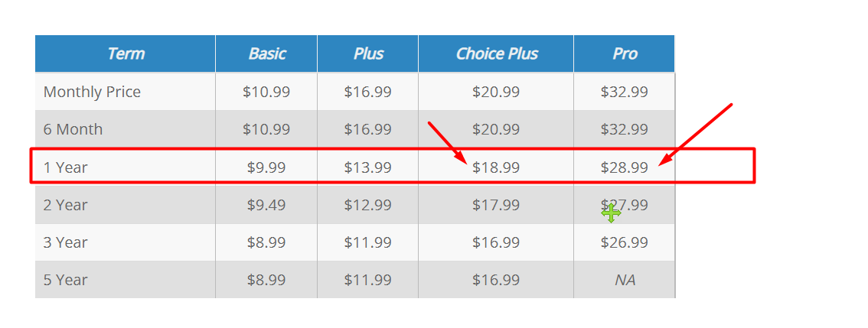Select the Choice Plus column header
868x328 pixels.
pos(496,54)
